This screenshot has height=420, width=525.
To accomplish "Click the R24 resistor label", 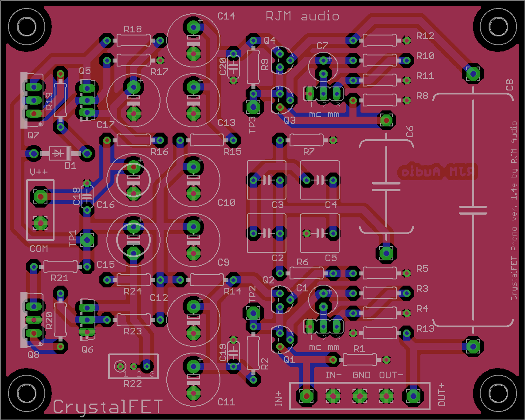I will point(133,291).
